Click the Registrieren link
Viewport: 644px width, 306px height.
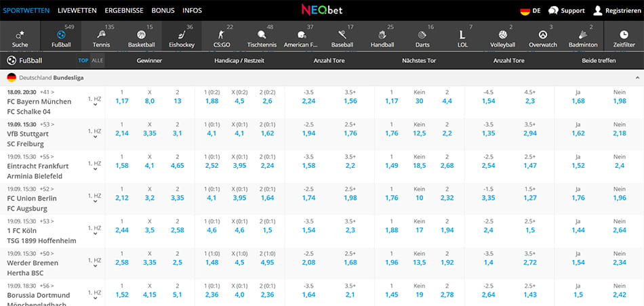623,11
